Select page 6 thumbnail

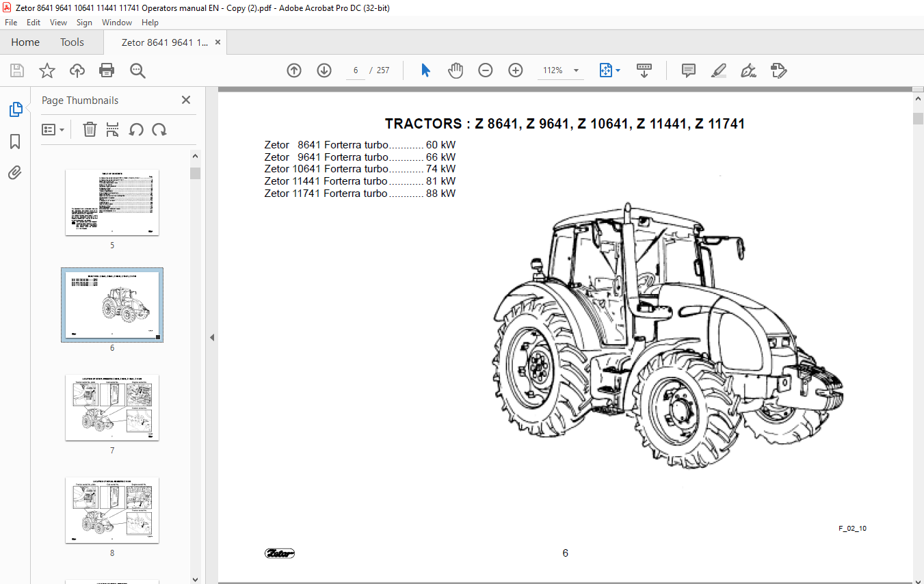(x=112, y=305)
